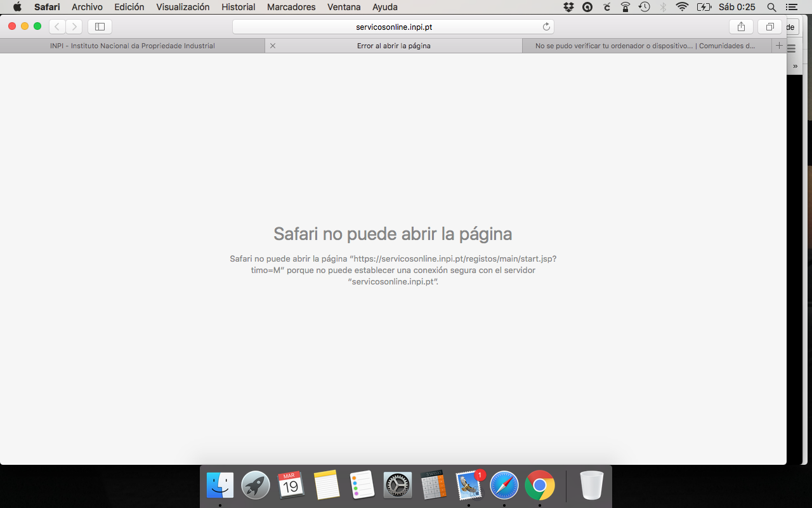Click the servicosonline.inpi.pt address bar
The image size is (812, 508).
(393, 27)
